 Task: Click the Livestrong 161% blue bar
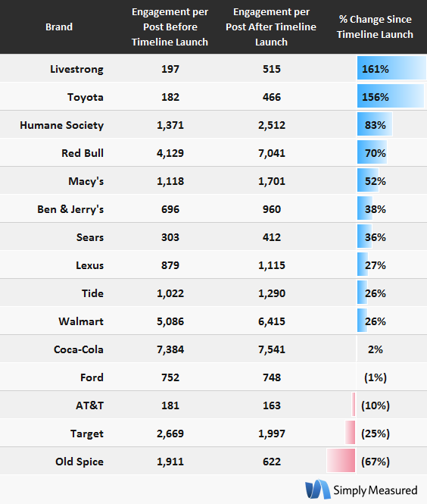pyautogui.click(x=391, y=67)
